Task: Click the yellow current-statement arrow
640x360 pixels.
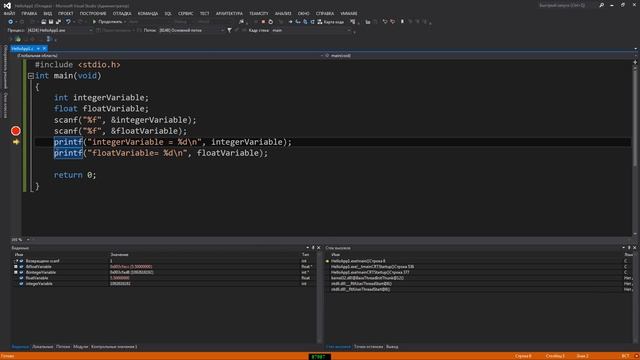Action: click(x=16, y=142)
